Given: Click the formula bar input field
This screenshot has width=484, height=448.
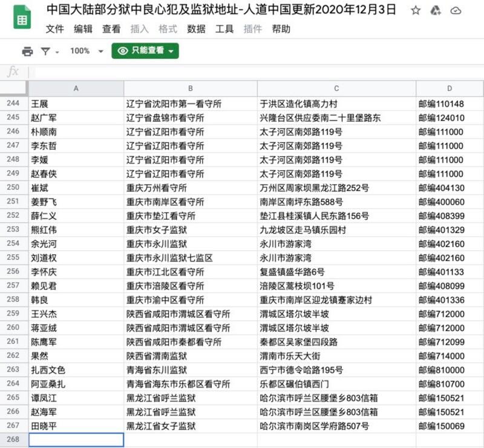Looking at the screenshot, I should point(254,72).
